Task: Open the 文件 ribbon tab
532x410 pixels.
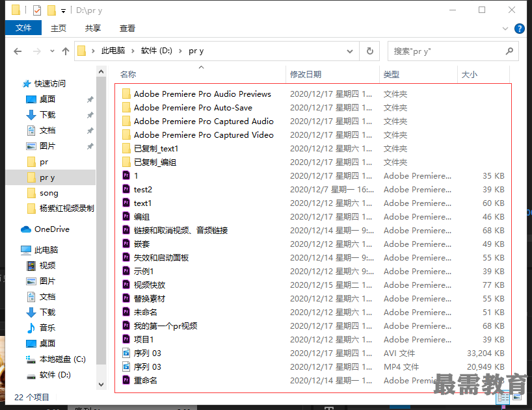Action: (23, 28)
